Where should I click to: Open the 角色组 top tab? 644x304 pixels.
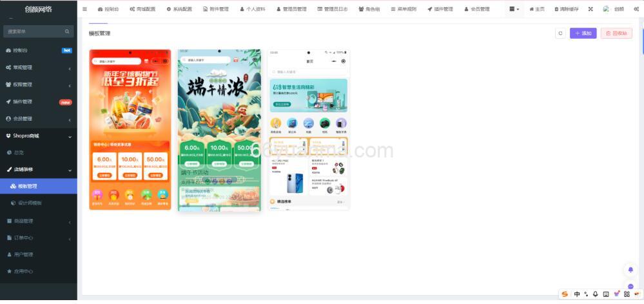[370, 9]
